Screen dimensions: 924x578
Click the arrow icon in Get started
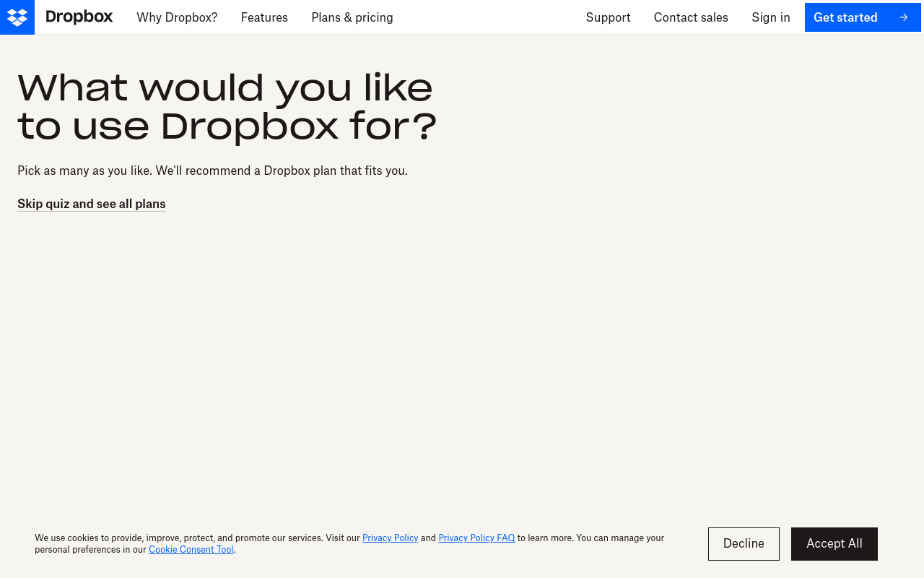pyautogui.click(x=904, y=17)
